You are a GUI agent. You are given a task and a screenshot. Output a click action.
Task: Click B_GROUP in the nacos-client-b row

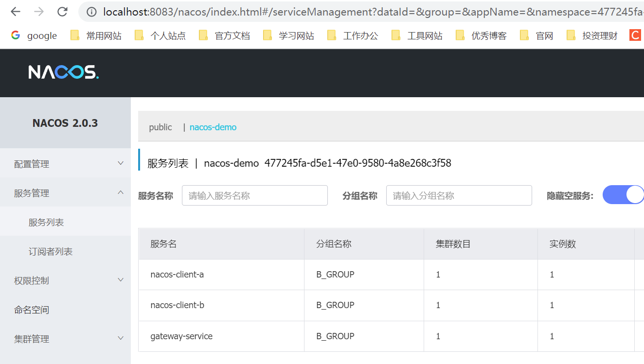[x=335, y=305]
